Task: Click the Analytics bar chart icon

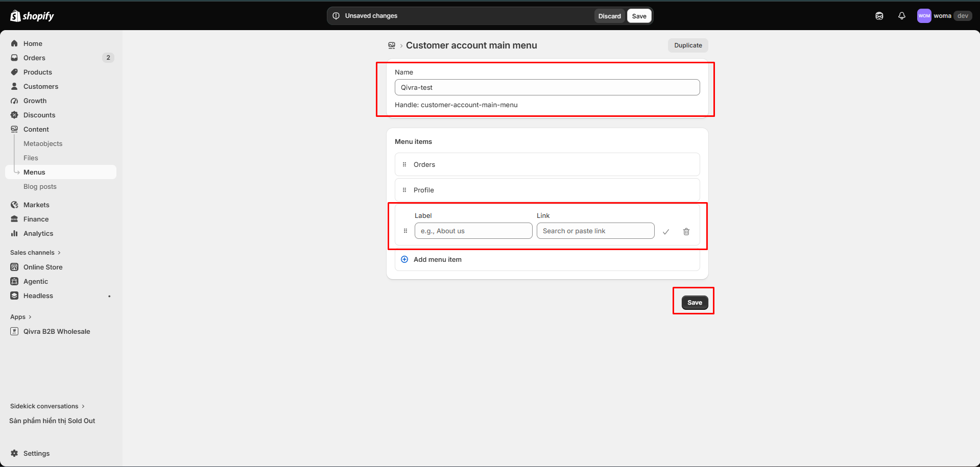Action: [14, 233]
